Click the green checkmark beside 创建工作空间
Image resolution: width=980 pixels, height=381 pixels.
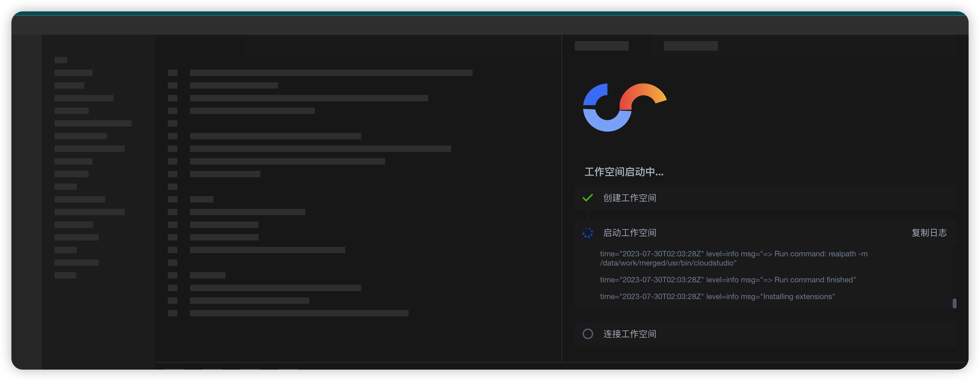587,198
